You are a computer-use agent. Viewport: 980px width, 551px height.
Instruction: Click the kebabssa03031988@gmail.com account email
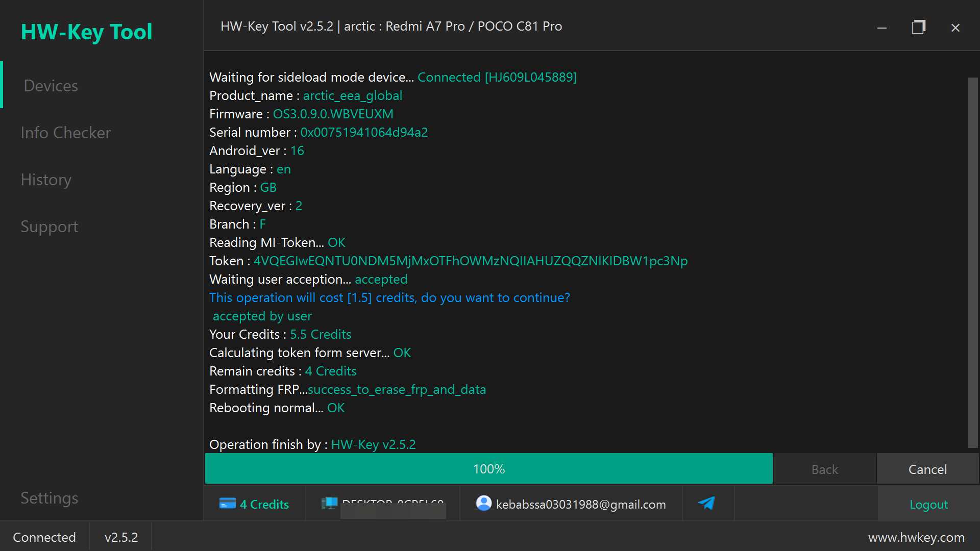click(x=581, y=504)
